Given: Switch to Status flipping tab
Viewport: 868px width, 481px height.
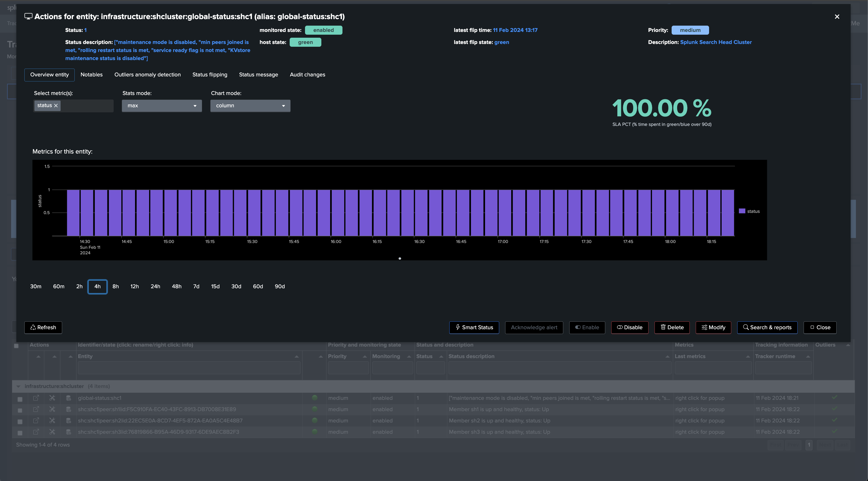Looking at the screenshot, I should pos(210,75).
